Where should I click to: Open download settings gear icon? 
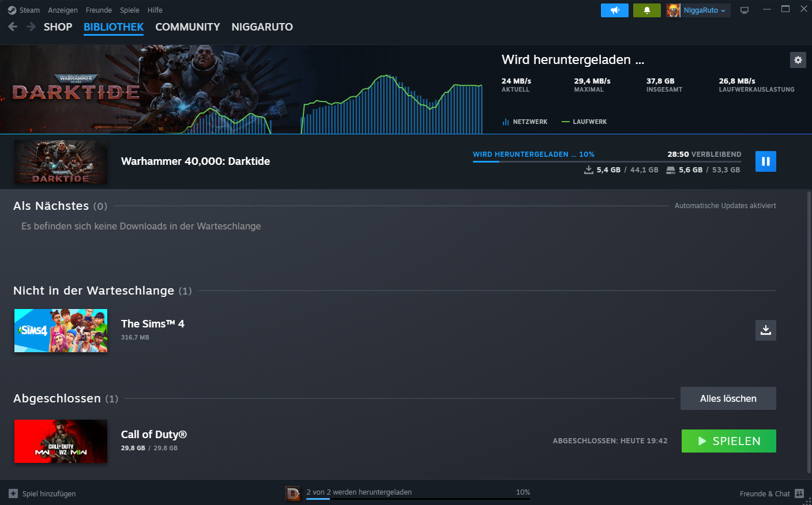(798, 60)
